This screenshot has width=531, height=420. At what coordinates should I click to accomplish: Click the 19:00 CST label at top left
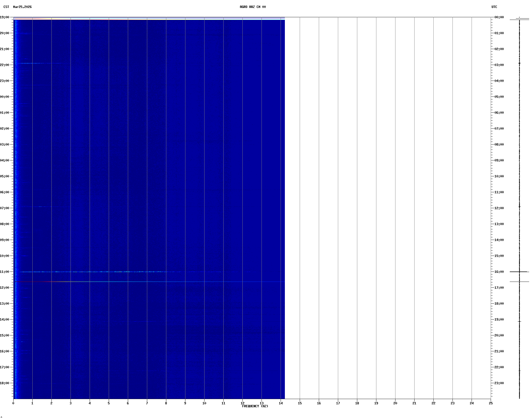(5, 17)
